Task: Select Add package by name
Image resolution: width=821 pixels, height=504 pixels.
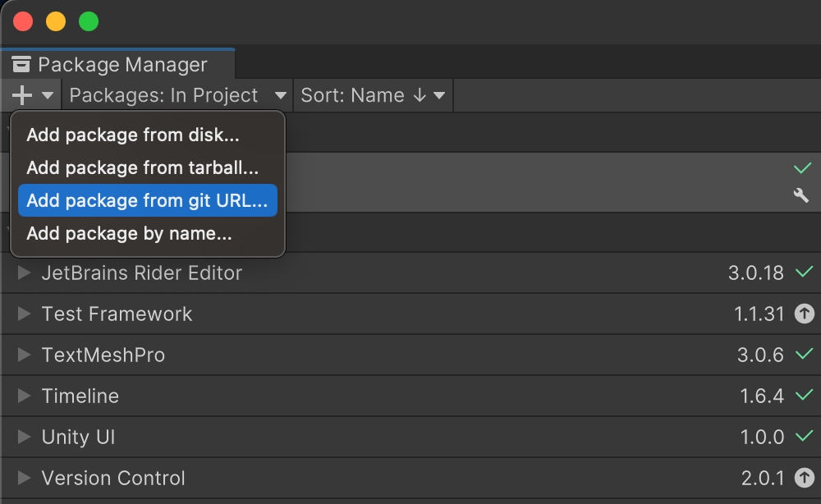Action: 129,234
